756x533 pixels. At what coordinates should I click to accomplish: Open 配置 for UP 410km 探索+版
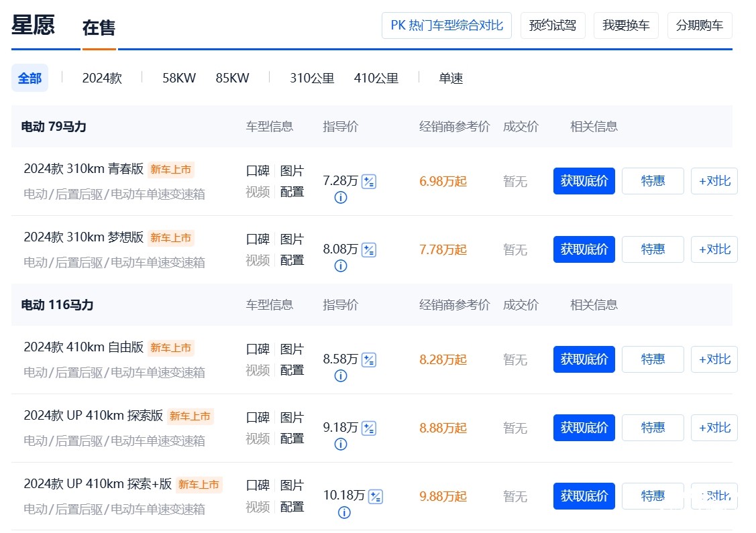tap(292, 507)
